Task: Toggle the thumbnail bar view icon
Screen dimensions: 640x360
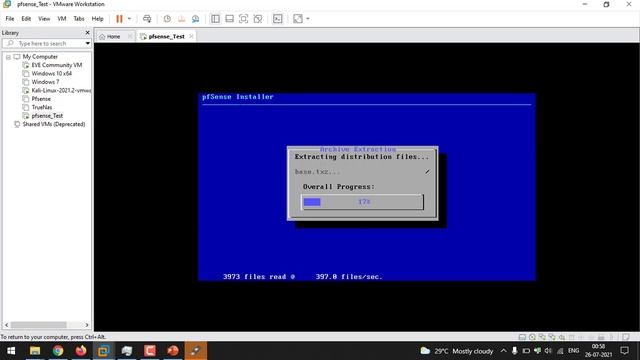Action: pyautogui.click(x=229, y=19)
